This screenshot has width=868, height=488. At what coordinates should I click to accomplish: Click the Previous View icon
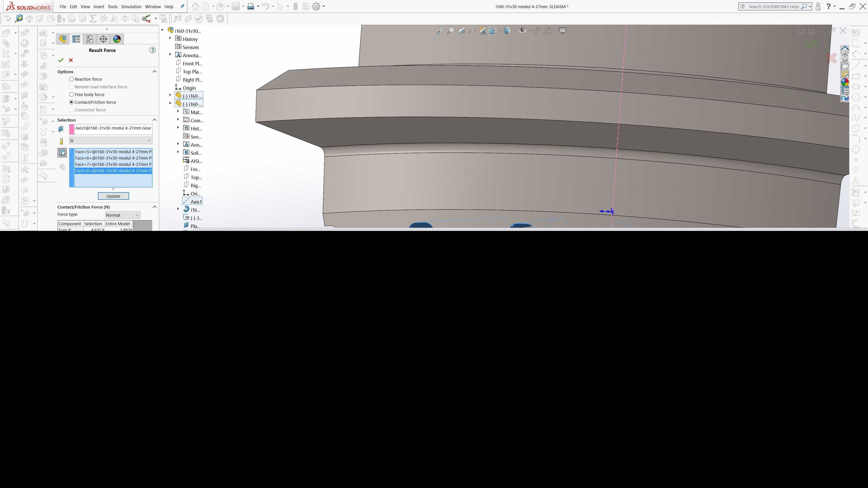pyautogui.click(x=461, y=31)
